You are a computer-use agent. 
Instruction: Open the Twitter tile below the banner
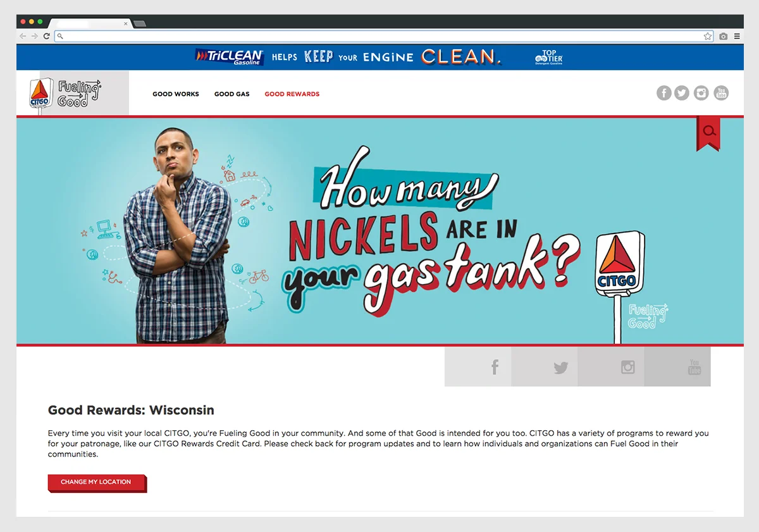click(545, 366)
